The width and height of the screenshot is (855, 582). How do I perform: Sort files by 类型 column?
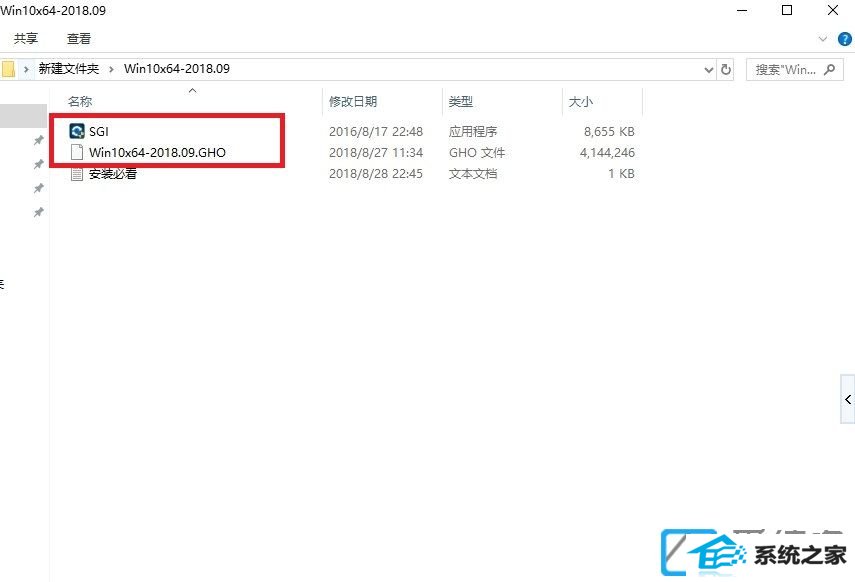point(461,101)
